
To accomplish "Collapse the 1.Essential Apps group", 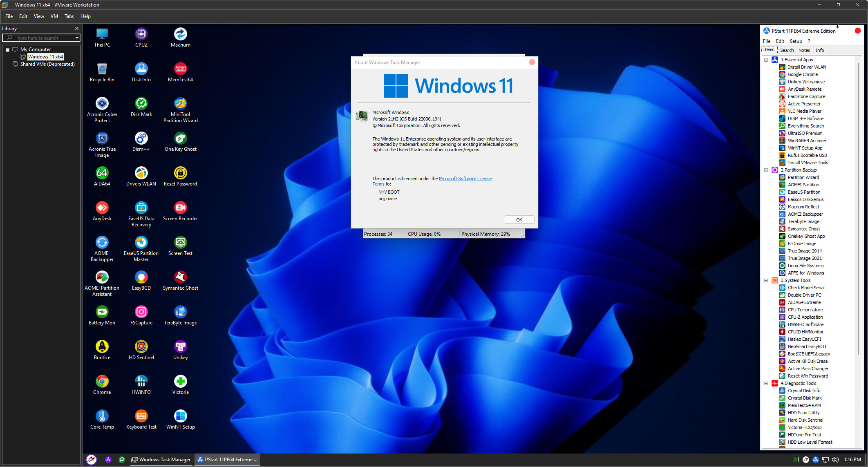I will [766, 60].
